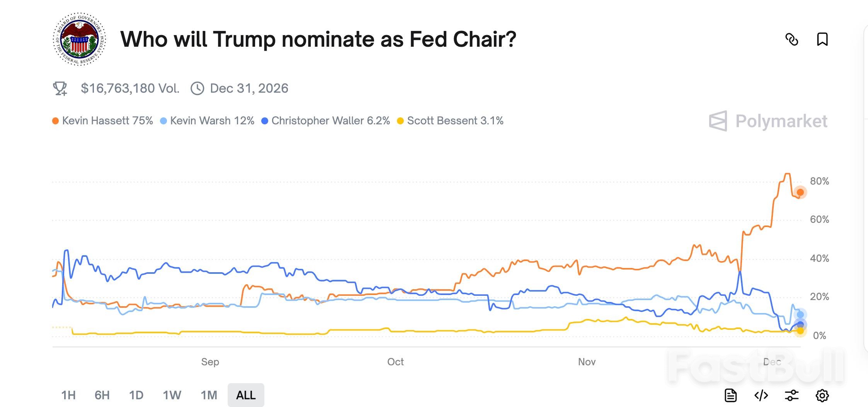Click Christopher Waller 6.2% legend entry
This screenshot has width=868, height=407.
click(326, 121)
